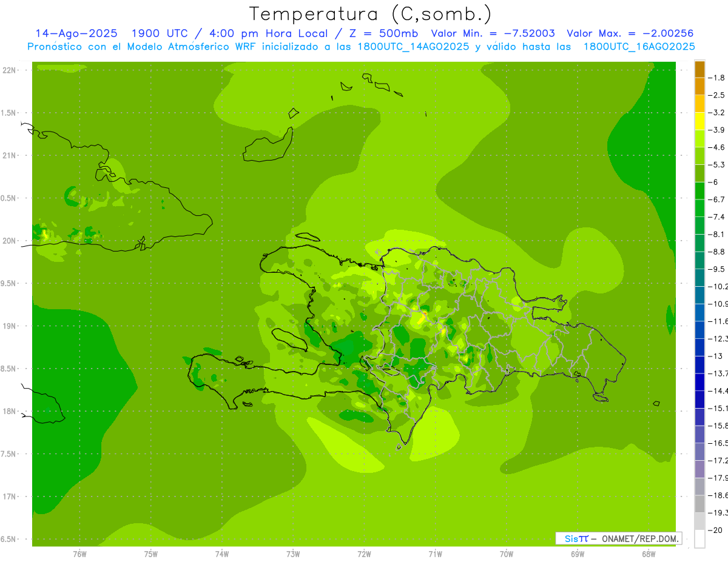
Task: Click the -20 colorbar value
Action: pyautogui.click(x=716, y=530)
